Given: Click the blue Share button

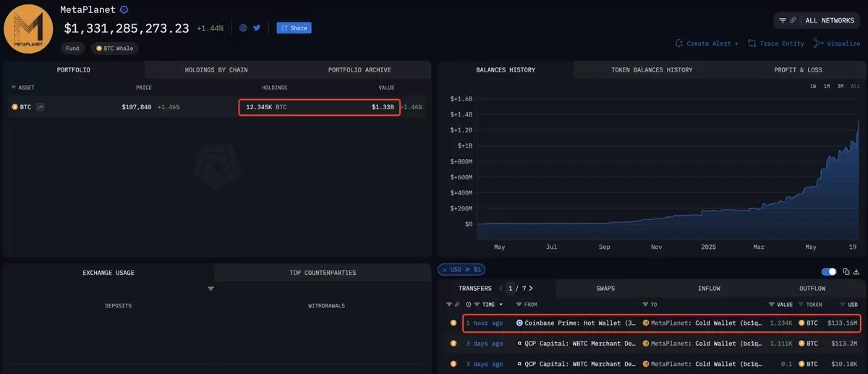Looking at the screenshot, I should coord(294,28).
